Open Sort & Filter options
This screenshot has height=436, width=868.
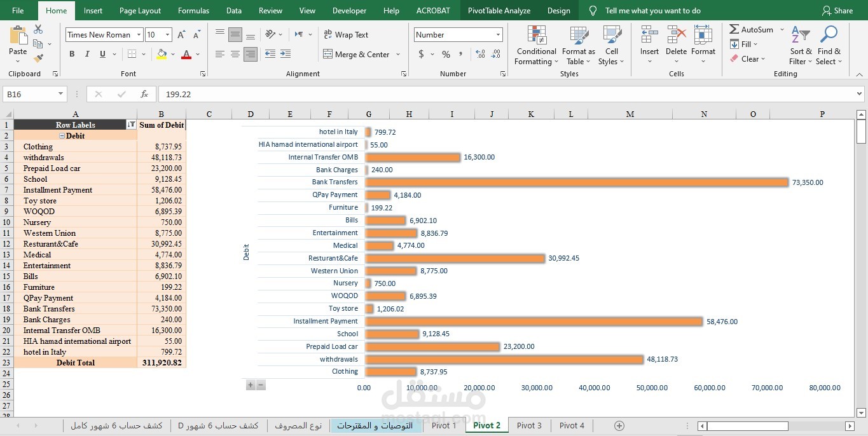tap(801, 46)
